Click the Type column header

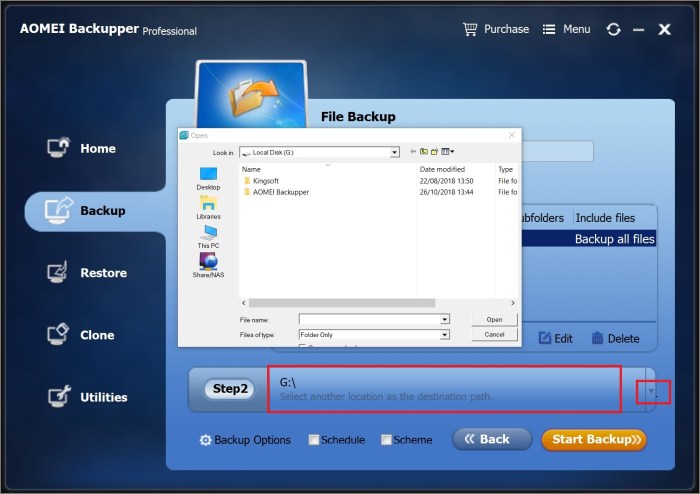coord(505,170)
